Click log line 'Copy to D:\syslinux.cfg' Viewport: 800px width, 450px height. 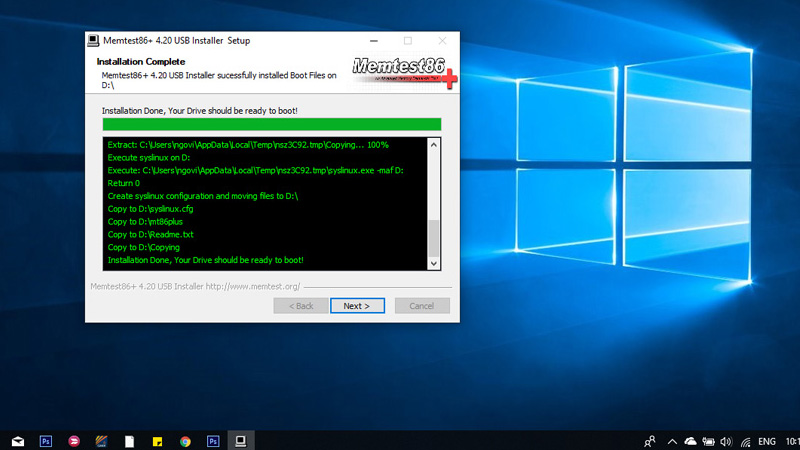(150, 209)
